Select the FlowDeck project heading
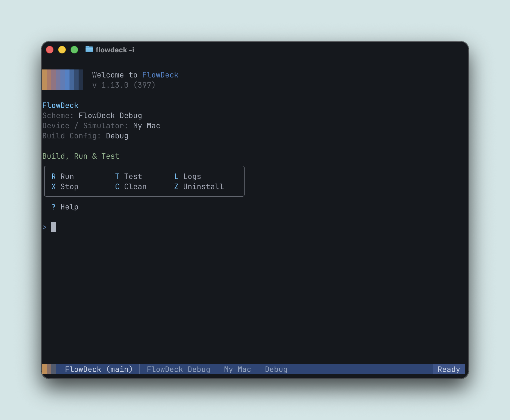The image size is (510, 420). (x=60, y=105)
